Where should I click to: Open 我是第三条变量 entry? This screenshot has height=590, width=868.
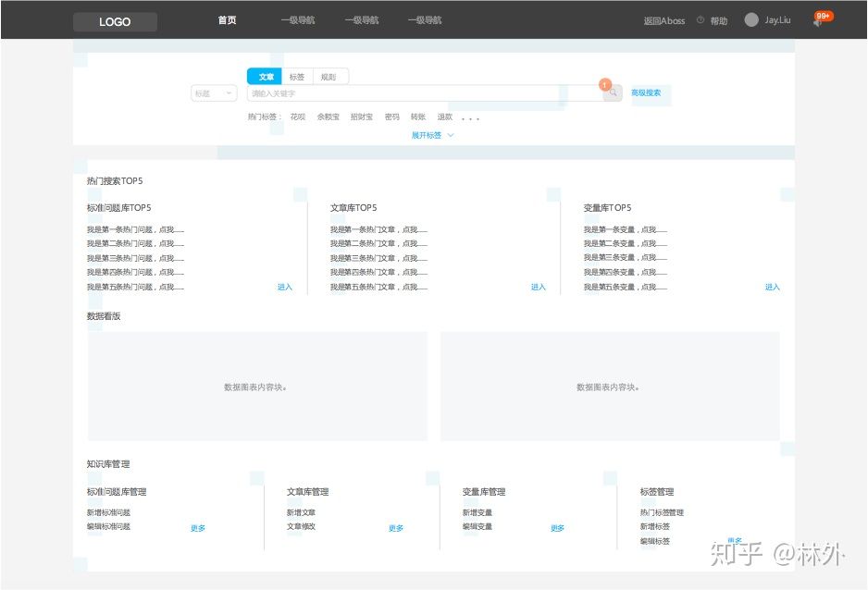[x=625, y=258]
